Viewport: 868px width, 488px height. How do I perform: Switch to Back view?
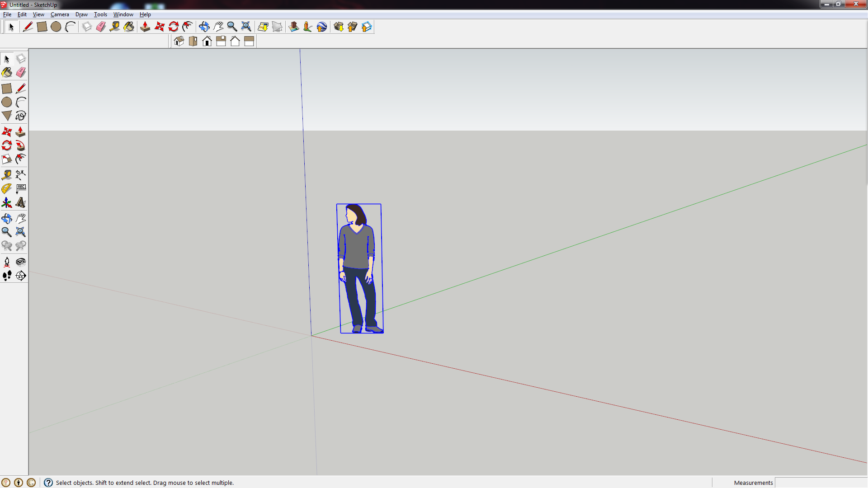point(235,42)
